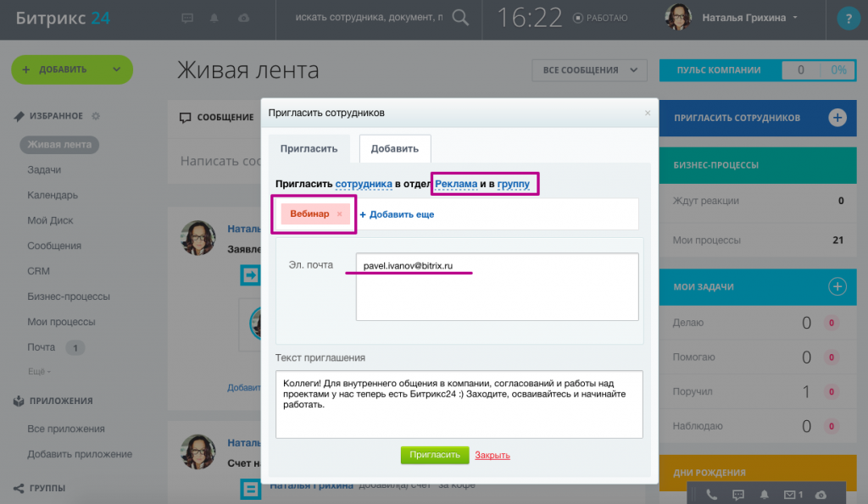Open help question mark icon
The image size is (868, 504).
point(846,19)
